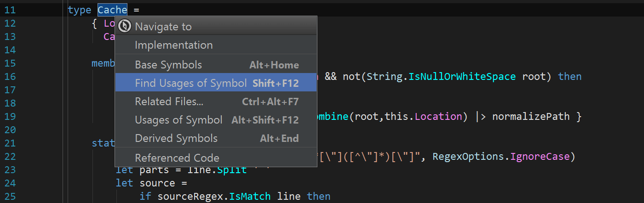
Task: Select Usages of Symbol (Alt+Shift+F12)
Action: tap(216, 120)
